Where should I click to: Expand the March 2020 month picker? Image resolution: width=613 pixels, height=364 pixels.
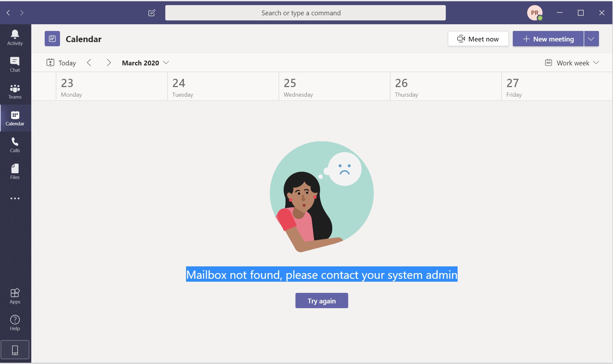[145, 63]
